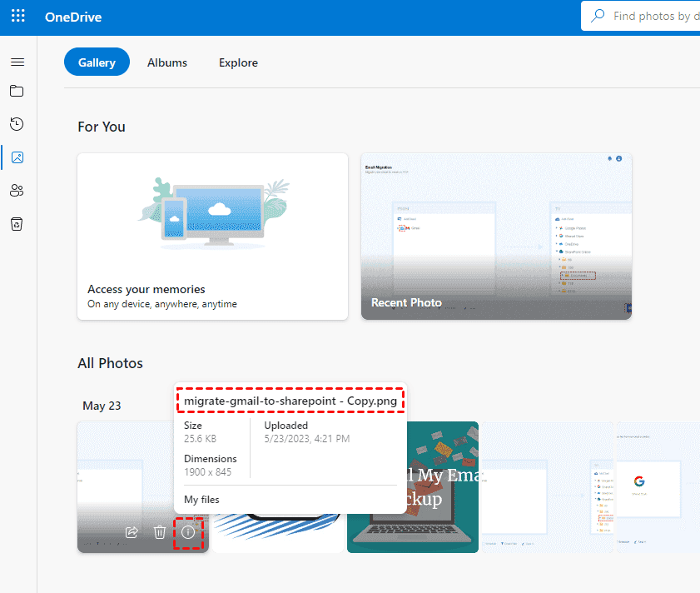Click the dimensions value 1900 x 845
700x593 pixels.
(x=207, y=472)
